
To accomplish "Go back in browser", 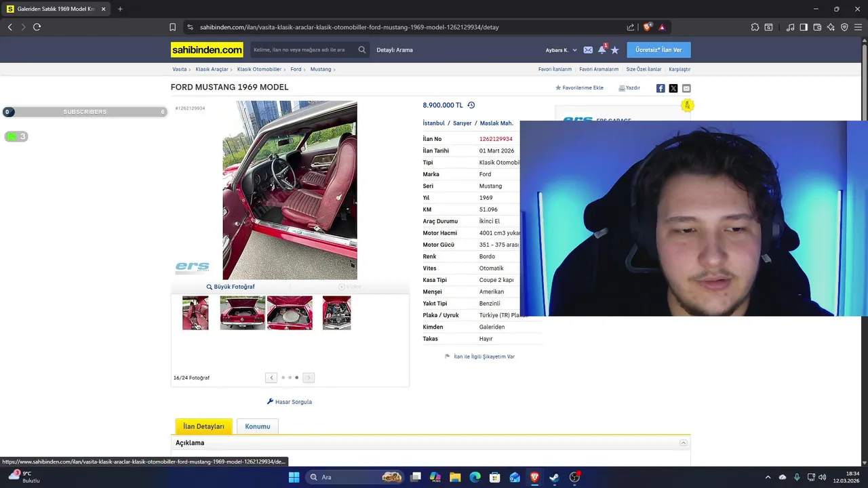I will (9, 27).
